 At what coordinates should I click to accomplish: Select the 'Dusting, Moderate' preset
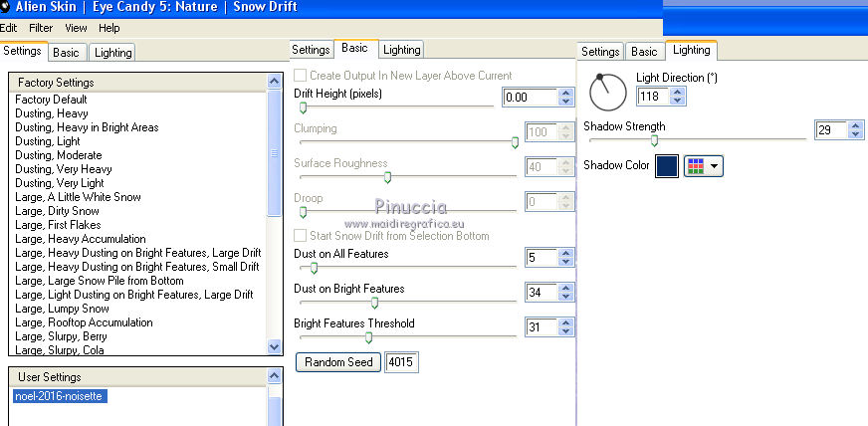coord(59,155)
